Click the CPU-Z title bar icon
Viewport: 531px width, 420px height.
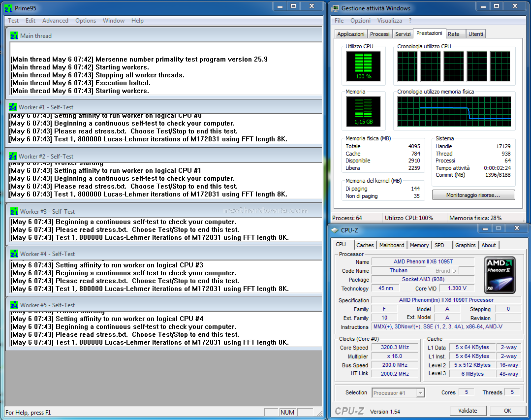335,230
